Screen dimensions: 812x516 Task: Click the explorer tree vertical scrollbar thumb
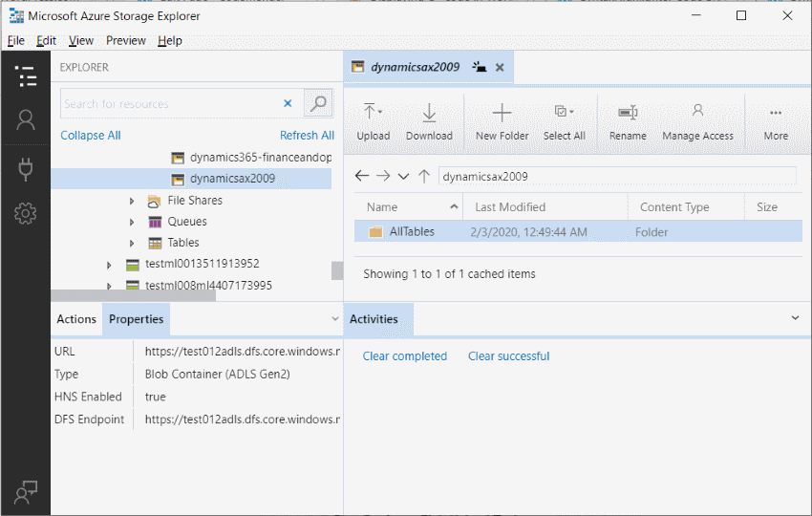pyautogui.click(x=337, y=270)
